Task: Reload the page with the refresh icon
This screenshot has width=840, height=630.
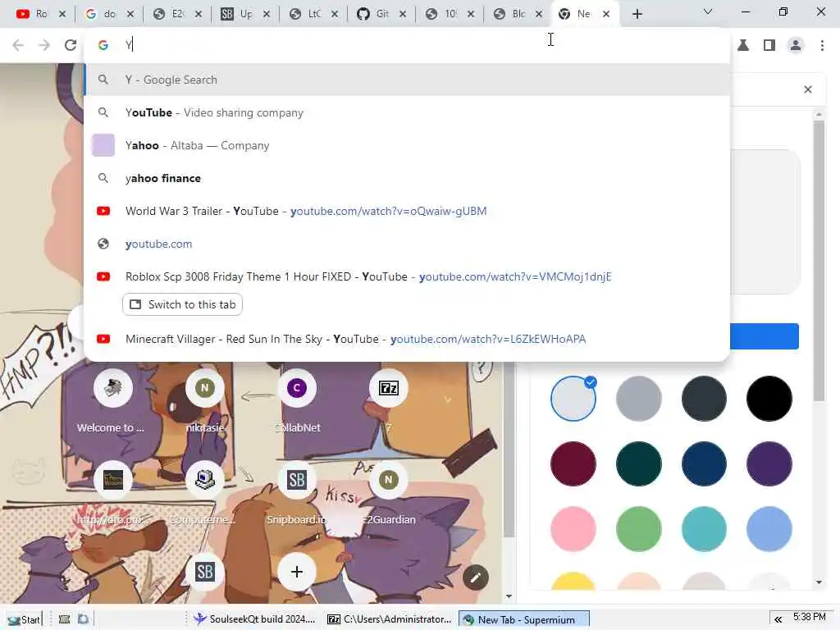Action: (x=71, y=45)
